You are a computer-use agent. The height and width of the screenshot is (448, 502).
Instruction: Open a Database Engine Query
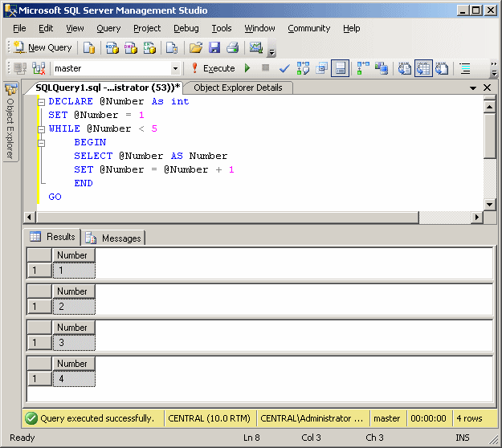89,47
